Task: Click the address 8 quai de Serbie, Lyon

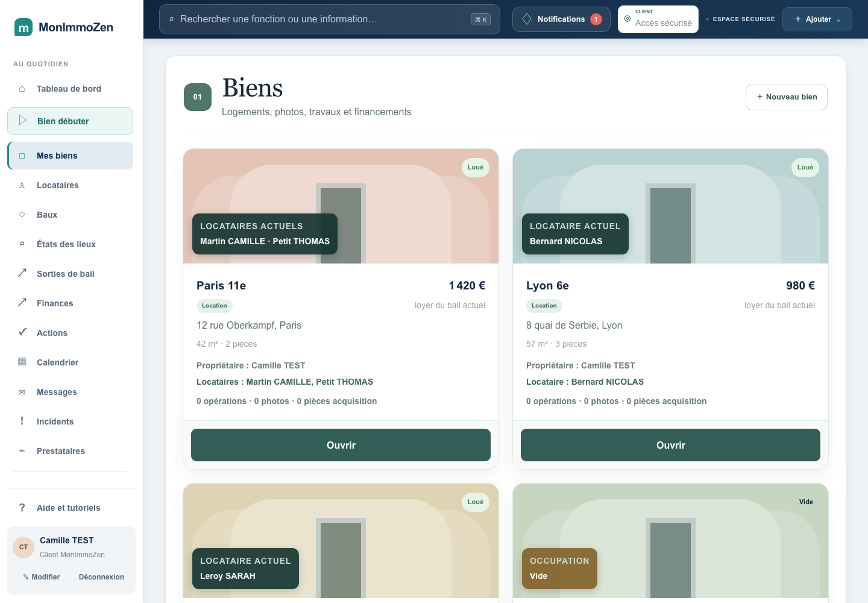Action: [x=574, y=325]
